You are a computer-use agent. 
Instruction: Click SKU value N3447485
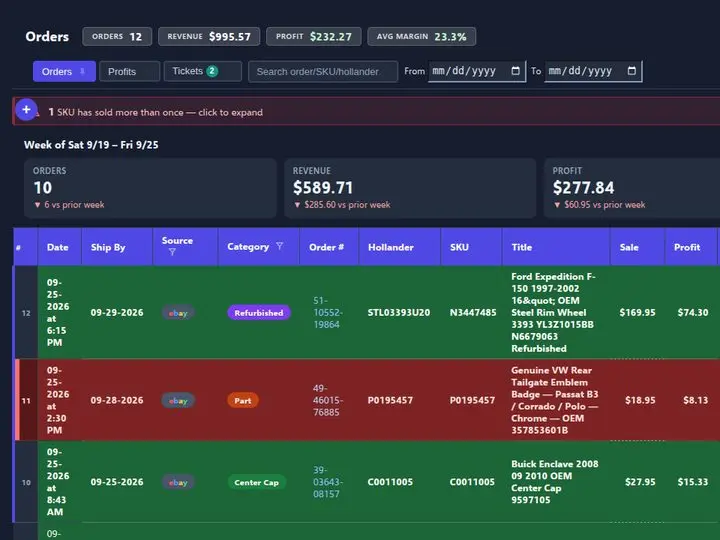tap(473, 313)
